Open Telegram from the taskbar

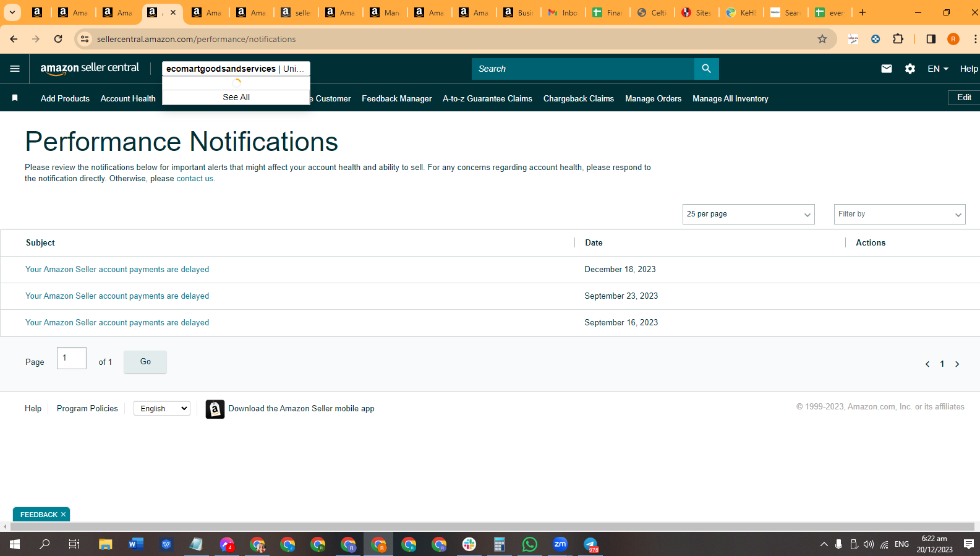pos(590,544)
